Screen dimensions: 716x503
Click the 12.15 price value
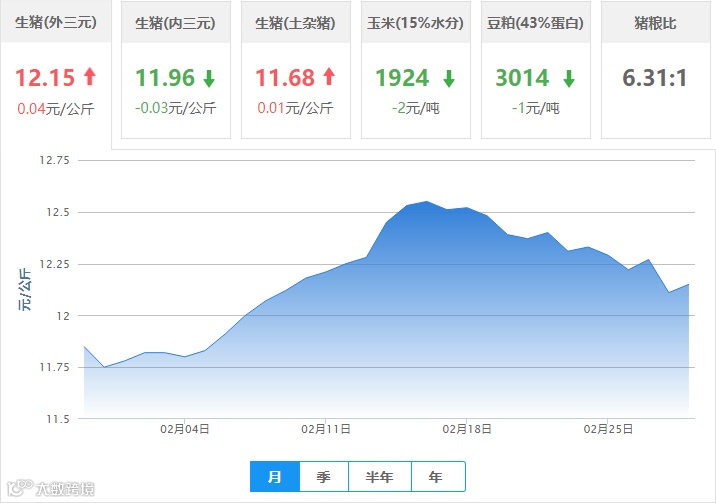coord(45,78)
